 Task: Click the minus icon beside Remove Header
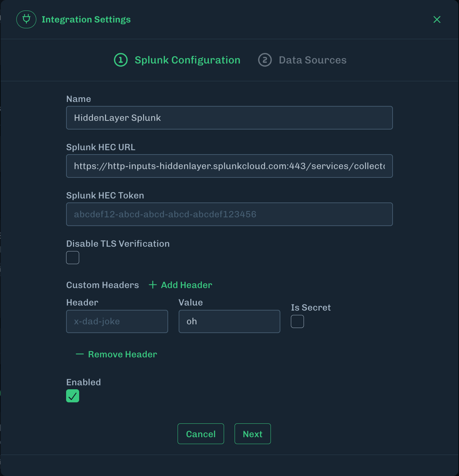[x=80, y=354]
